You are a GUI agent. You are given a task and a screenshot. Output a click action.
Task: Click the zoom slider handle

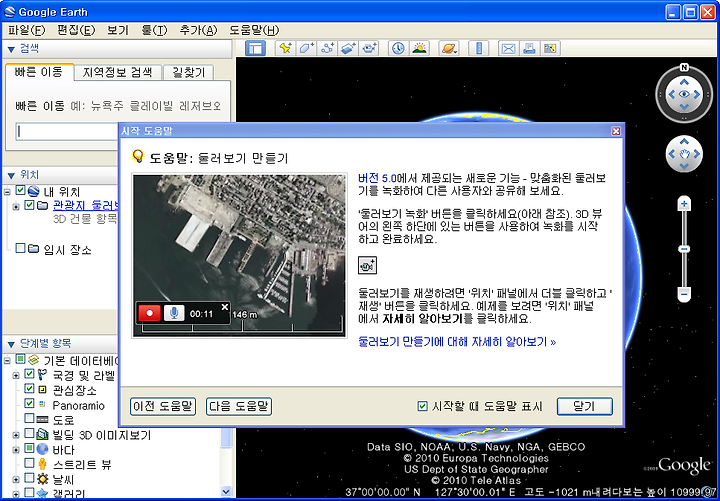(x=684, y=249)
